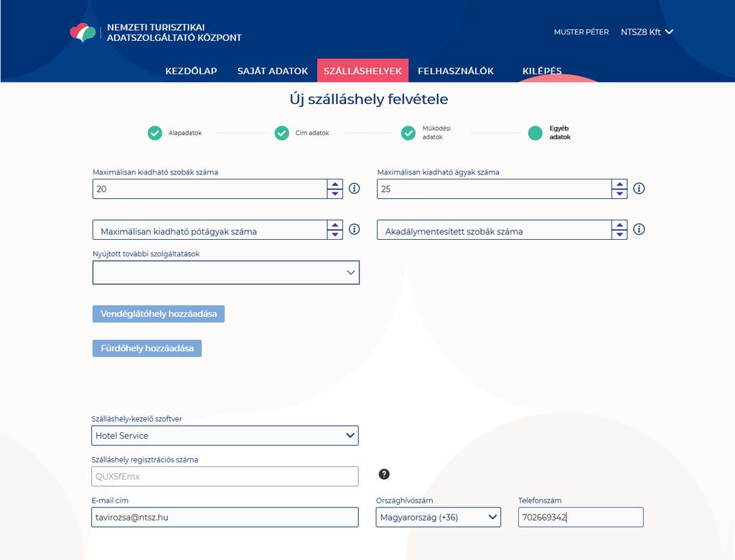
Task: Select SZÁLLÁSHELYEK menu tab
Action: [362, 71]
